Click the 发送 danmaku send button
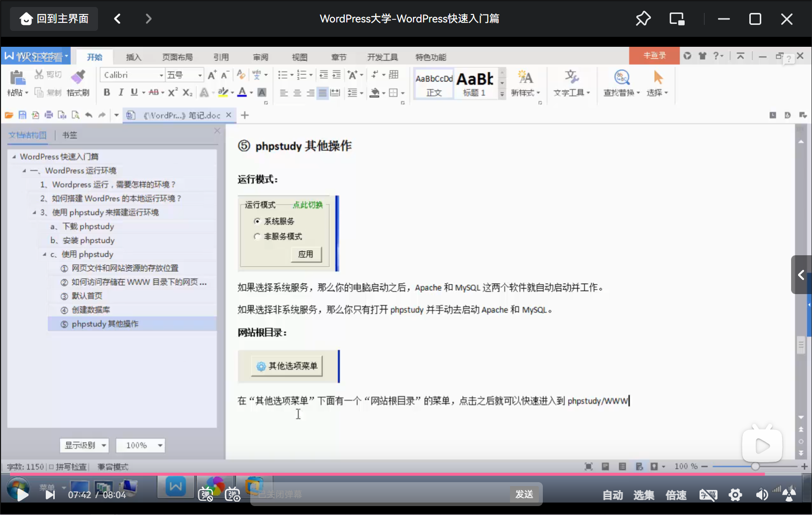Image resolution: width=812 pixels, height=515 pixels. point(524,494)
